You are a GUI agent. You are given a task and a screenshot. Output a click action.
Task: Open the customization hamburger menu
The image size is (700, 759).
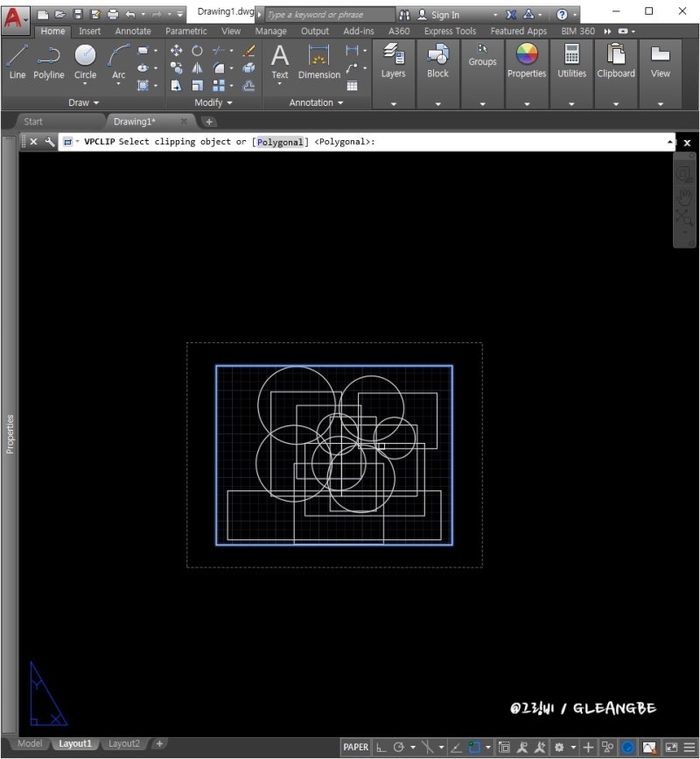pos(691,747)
